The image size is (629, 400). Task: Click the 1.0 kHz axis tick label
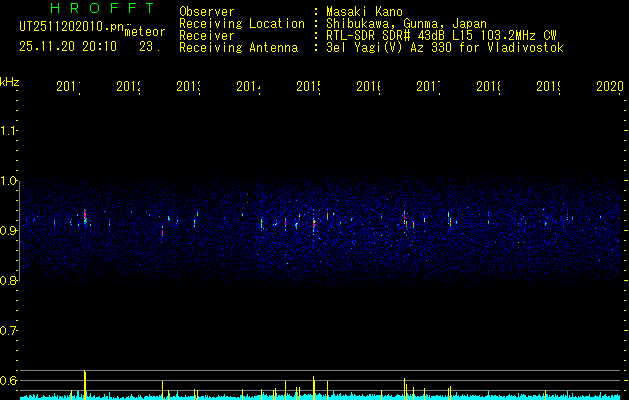point(8,181)
